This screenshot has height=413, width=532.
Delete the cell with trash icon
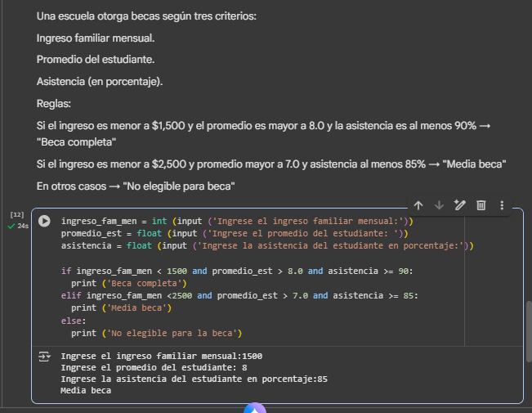[481, 205]
